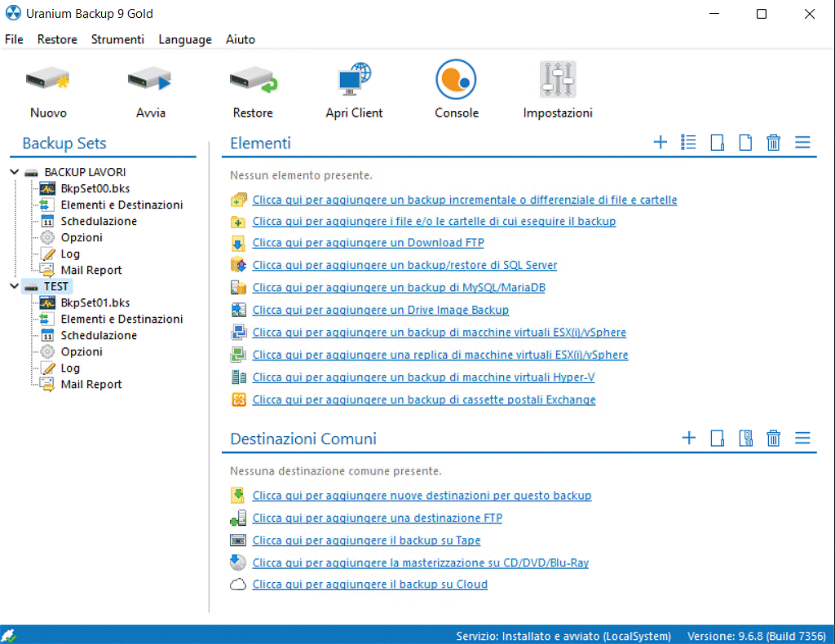Screen dimensions: 835x644
Task: Open the Strumenti menu
Action: click(x=117, y=39)
